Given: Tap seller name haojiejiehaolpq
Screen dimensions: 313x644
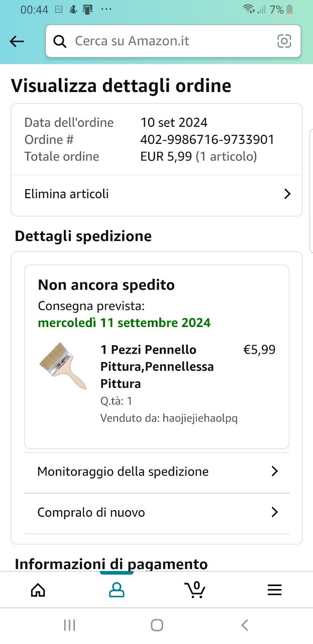Looking at the screenshot, I should click(200, 418).
